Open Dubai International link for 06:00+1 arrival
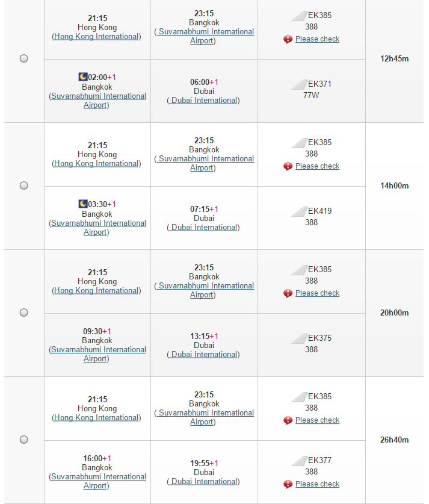The height and width of the screenshot is (504, 429). (x=204, y=101)
